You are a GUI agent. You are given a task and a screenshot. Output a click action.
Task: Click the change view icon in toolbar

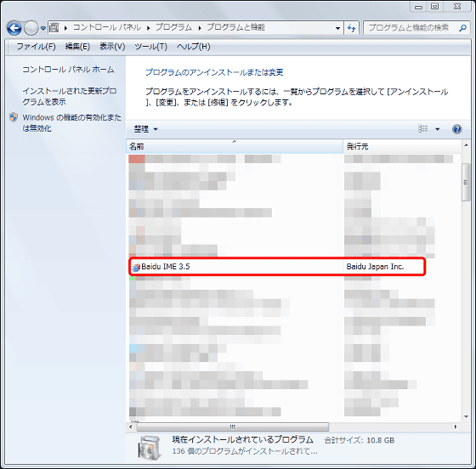tap(423, 129)
